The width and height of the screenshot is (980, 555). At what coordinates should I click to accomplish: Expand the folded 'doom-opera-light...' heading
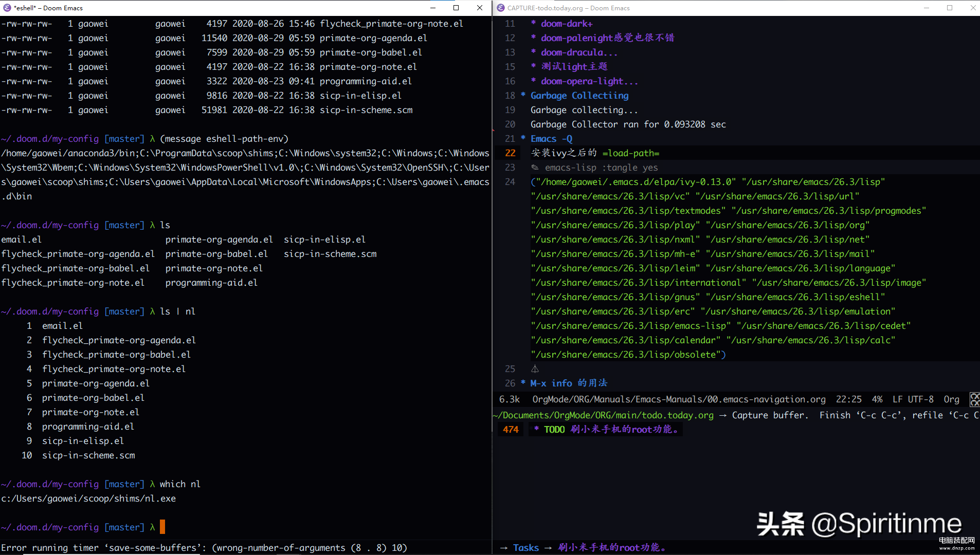click(589, 81)
